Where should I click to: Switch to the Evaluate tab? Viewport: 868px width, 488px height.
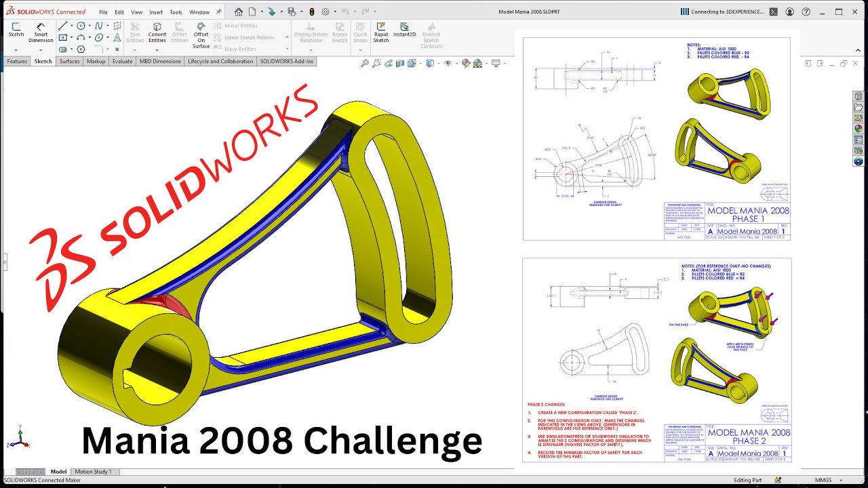click(x=122, y=61)
